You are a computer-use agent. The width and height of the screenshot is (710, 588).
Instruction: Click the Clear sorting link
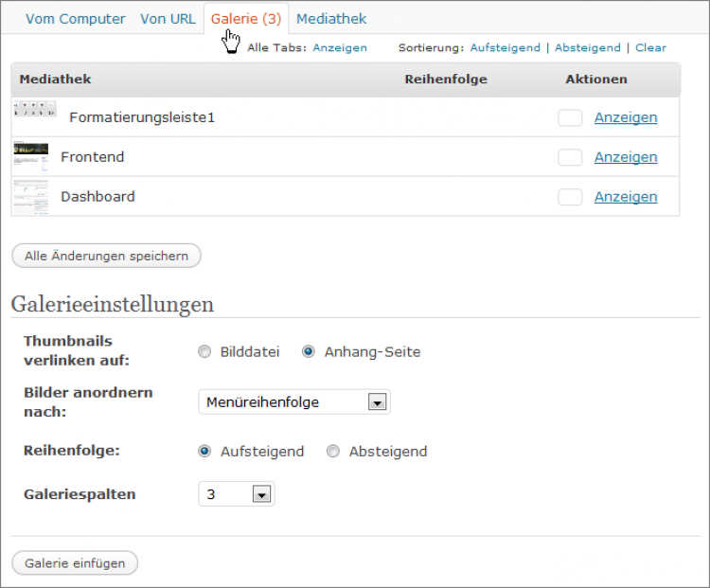pyautogui.click(x=650, y=47)
